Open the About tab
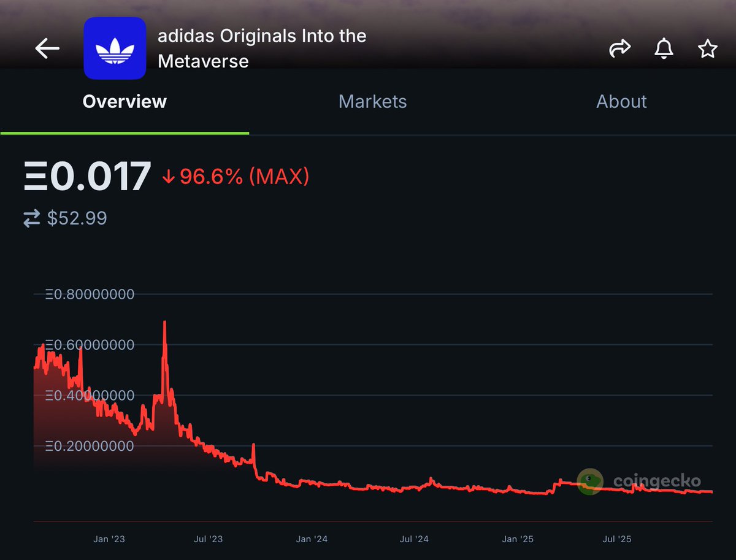736x560 pixels. (621, 101)
